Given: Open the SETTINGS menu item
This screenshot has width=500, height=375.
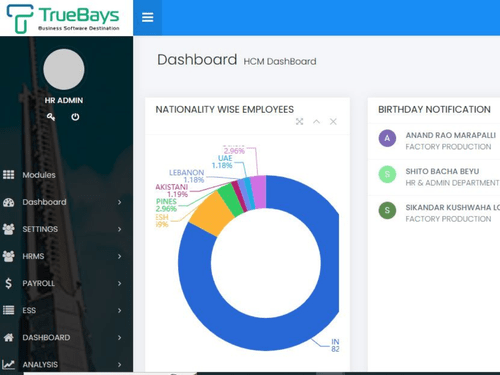Looking at the screenshot, I should click(40, 229).
